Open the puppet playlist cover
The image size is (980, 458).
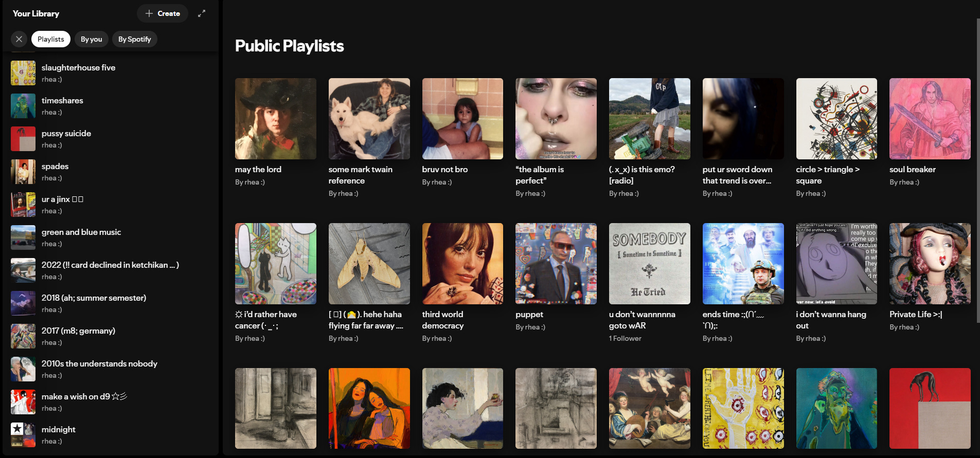556,264
